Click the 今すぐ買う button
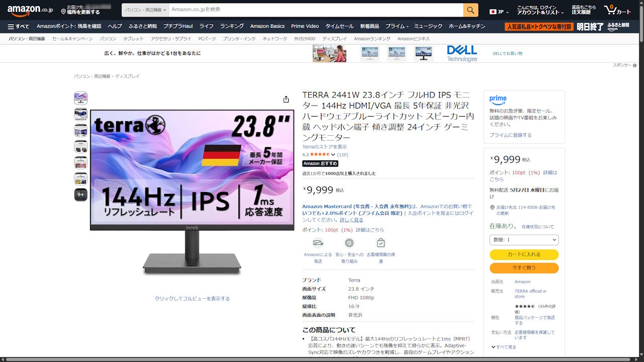This screenshot has height=362, width=644. pyautogui.click(x=524, y=268)
